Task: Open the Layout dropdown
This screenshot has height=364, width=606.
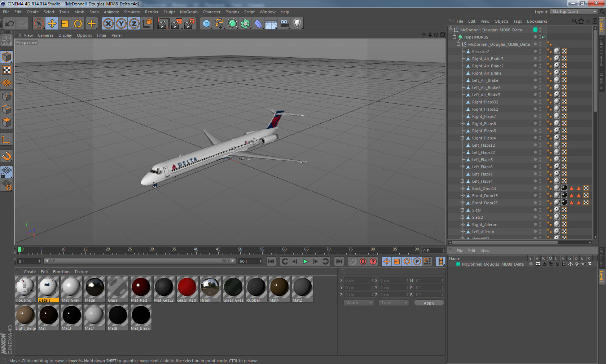Action: coord(574,12)
